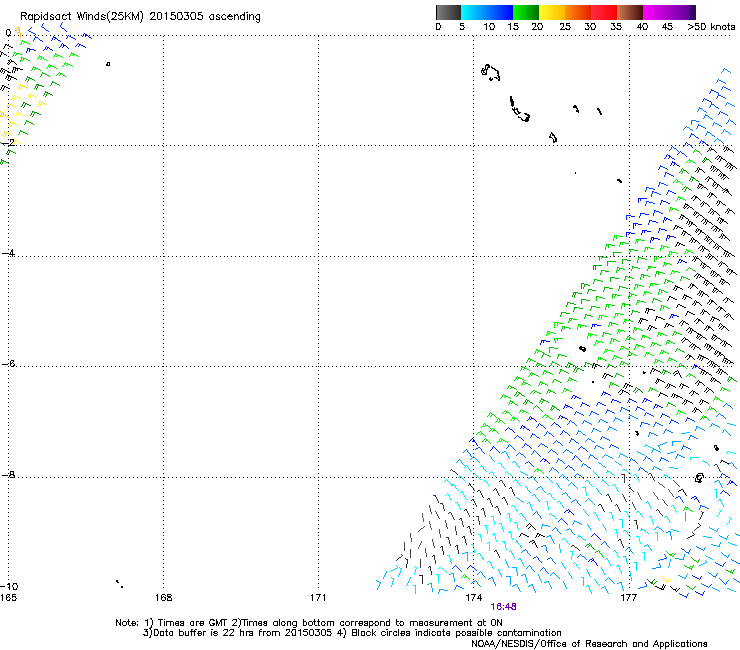This screenshot has width=740, height=650.
Task: Select longitude label '168' on bottom axis
Action: pos(163,598)
